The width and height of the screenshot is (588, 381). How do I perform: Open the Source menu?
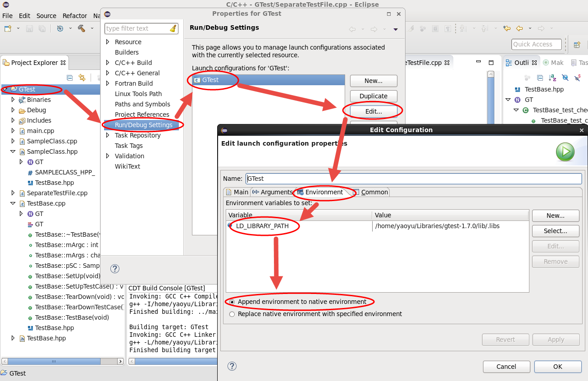46,16
